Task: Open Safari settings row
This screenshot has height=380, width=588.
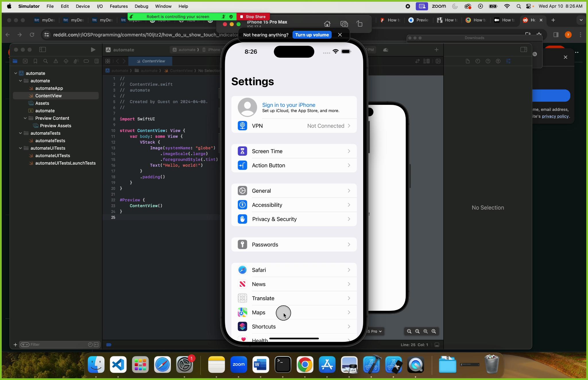Action: pos(294,270)
